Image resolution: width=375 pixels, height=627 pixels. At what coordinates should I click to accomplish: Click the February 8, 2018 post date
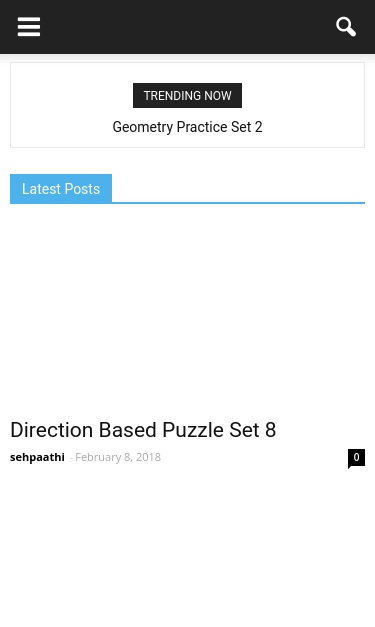(118, 457)
